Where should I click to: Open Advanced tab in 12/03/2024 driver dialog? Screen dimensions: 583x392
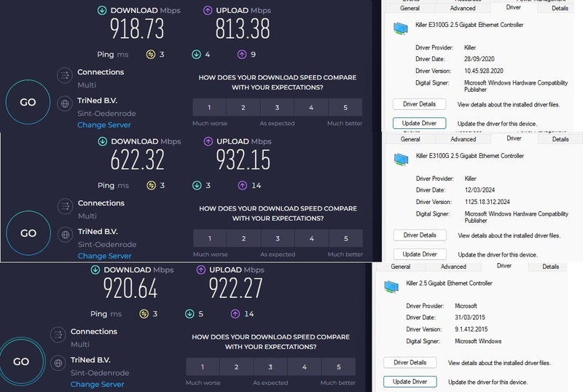tap(463, 139)
